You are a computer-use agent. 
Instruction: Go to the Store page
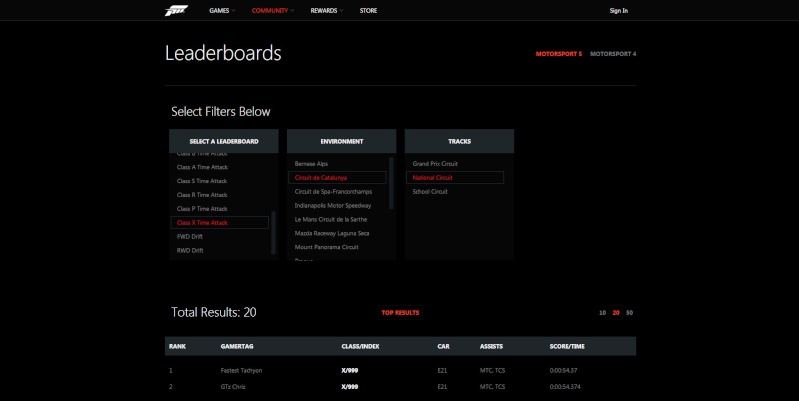pos(368,11)
